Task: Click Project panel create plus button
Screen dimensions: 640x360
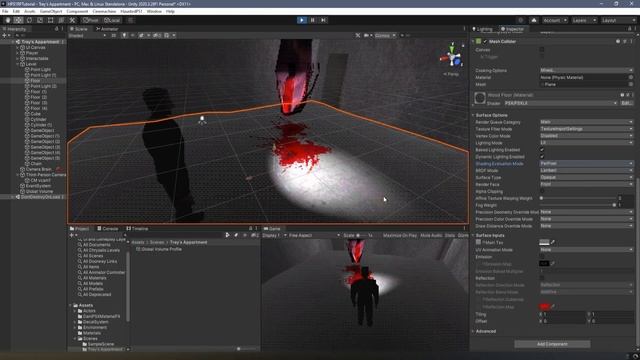Action: point(72,235)
